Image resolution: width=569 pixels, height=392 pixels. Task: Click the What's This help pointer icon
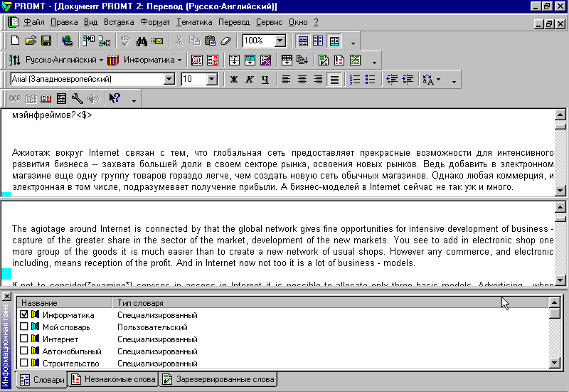115,98
